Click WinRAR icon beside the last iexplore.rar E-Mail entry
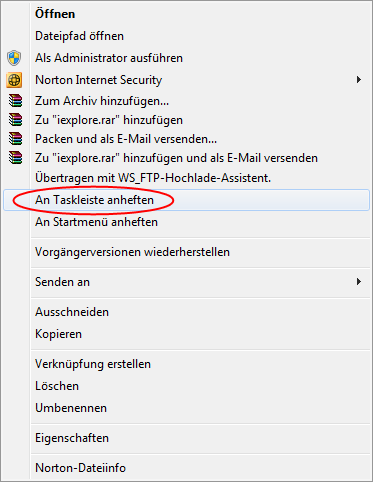Image resolution: width=373 pixels, height=482 pixels. 15,158
